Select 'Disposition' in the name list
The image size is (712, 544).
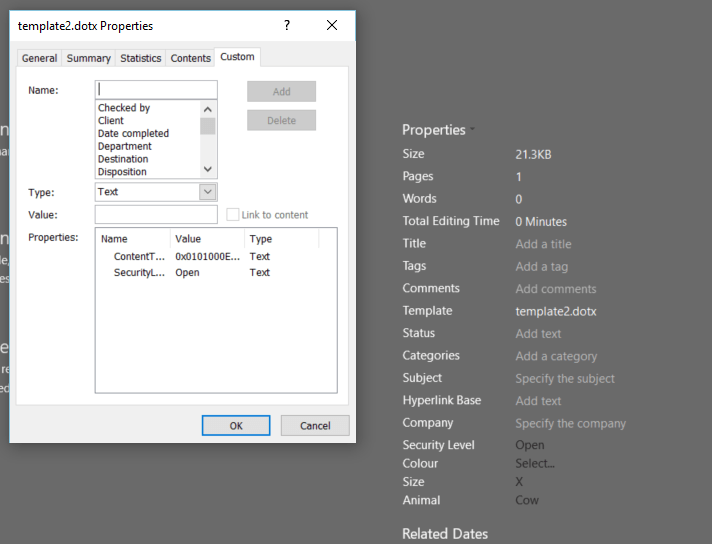pyautogui.click(x=122, y=171)
